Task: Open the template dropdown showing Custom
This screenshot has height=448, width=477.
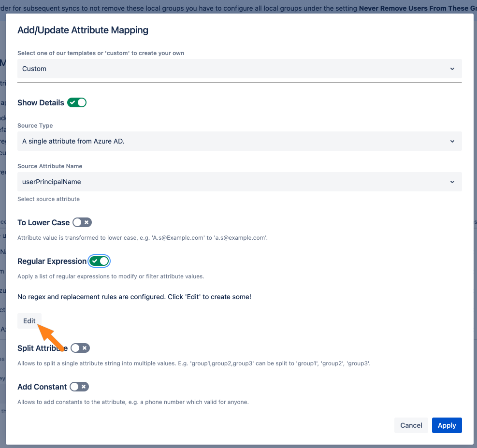Action: point(239,69)
